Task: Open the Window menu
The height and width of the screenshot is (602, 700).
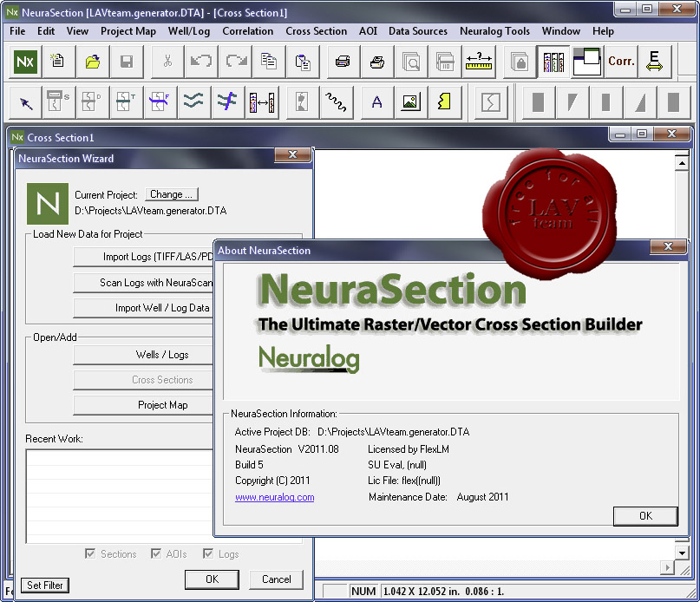Action: [x=560, y=31]
